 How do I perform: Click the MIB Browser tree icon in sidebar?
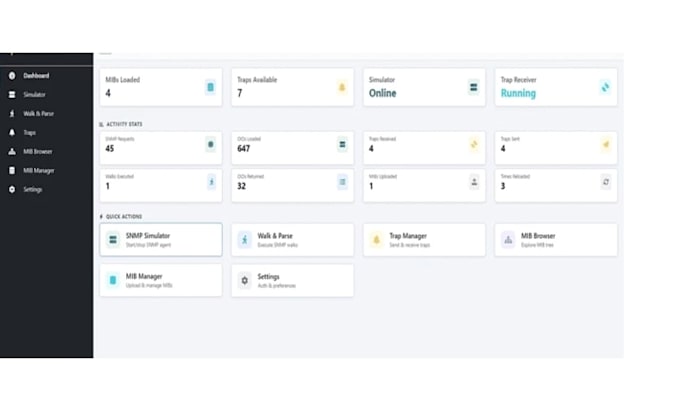point(12,151)
